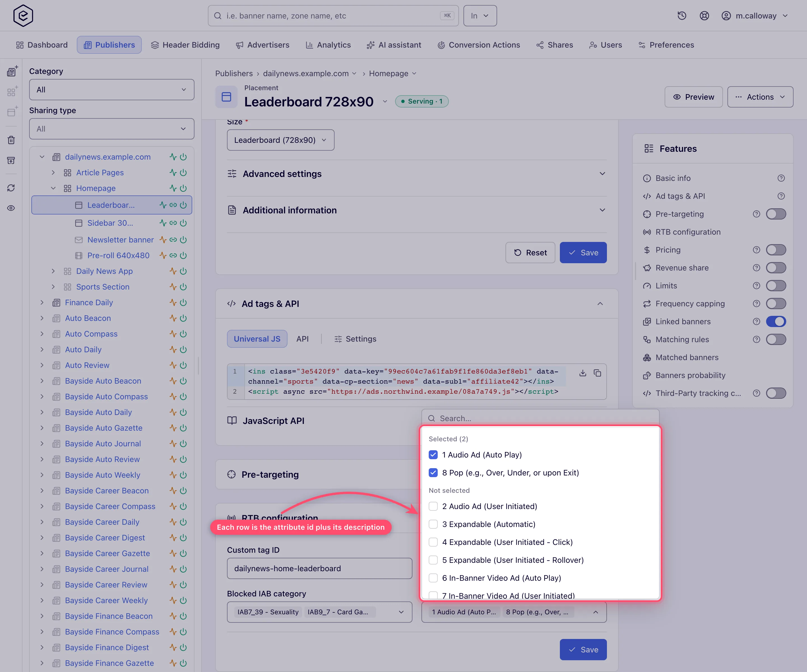Click power icon on Sidebar 30... row

[183, 223]
